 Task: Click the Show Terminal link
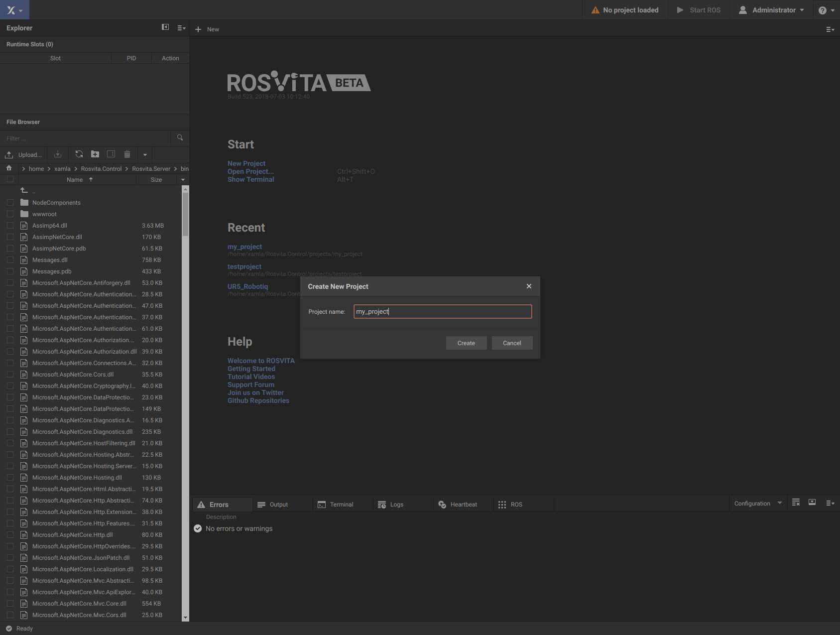pos(250,179)
